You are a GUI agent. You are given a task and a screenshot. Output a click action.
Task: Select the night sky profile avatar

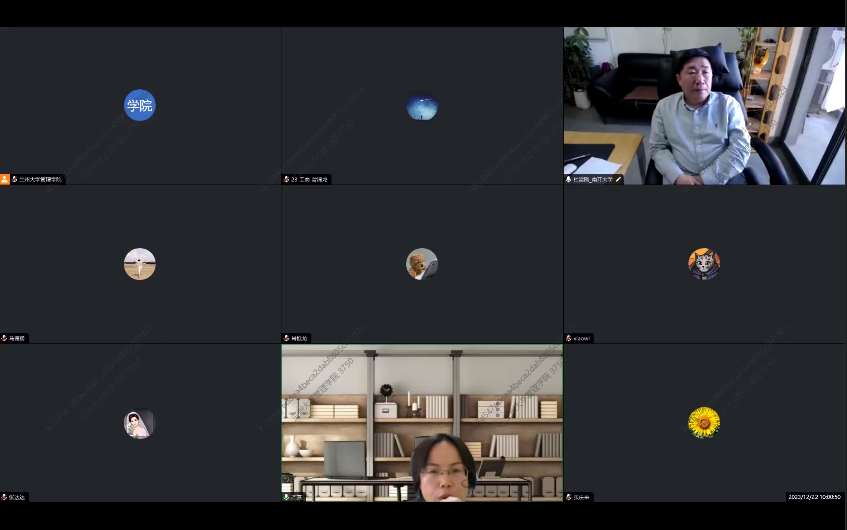tap(422, 105)
